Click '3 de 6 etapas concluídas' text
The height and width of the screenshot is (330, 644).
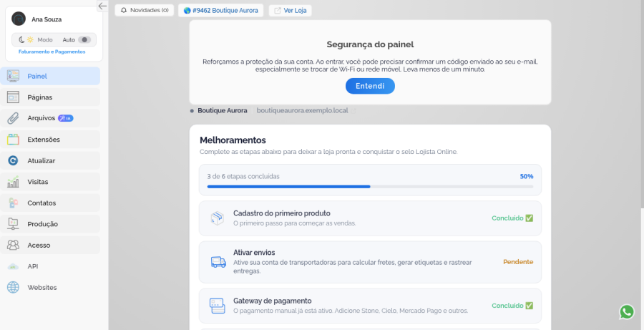click(x=243, y=176)
